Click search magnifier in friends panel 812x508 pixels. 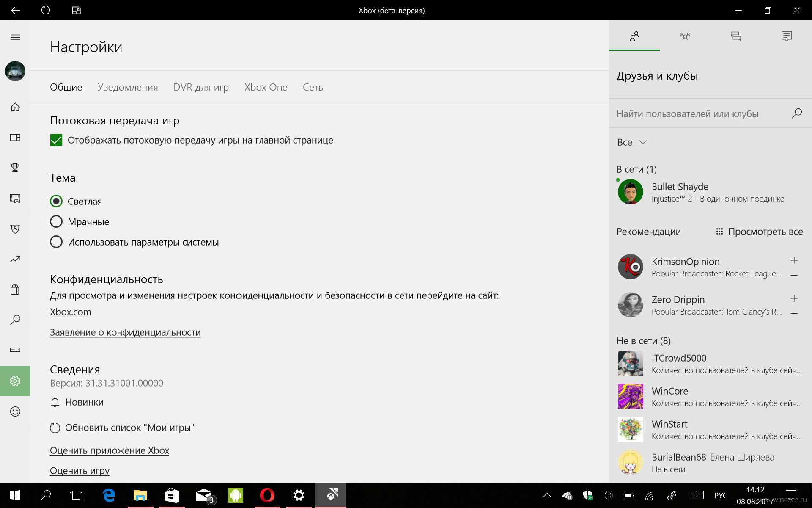(797, 113)
